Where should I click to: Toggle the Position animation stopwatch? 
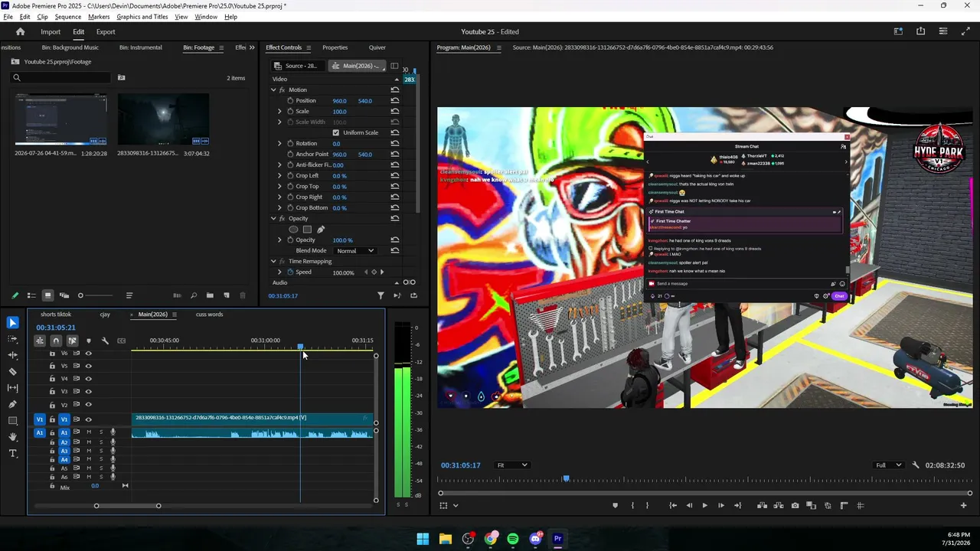(290, 100)
